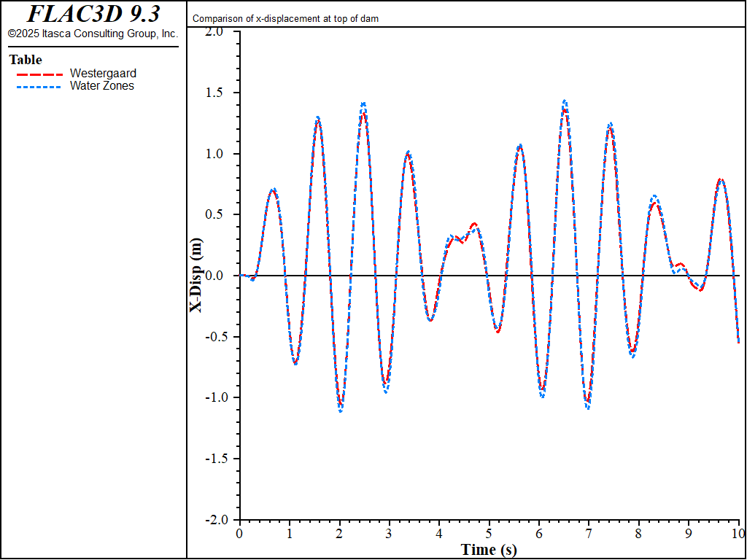The height and width of the screenshot is (560, 747).
Task: Click the X-Disp (m) vertical axis label
Action: pyautogui.click(x=196, y=276)
